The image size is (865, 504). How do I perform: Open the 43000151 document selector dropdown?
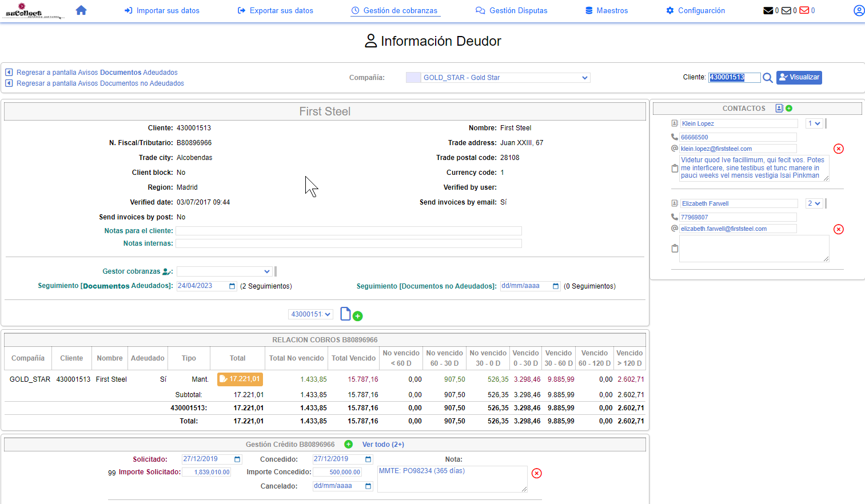coord(310,314)
